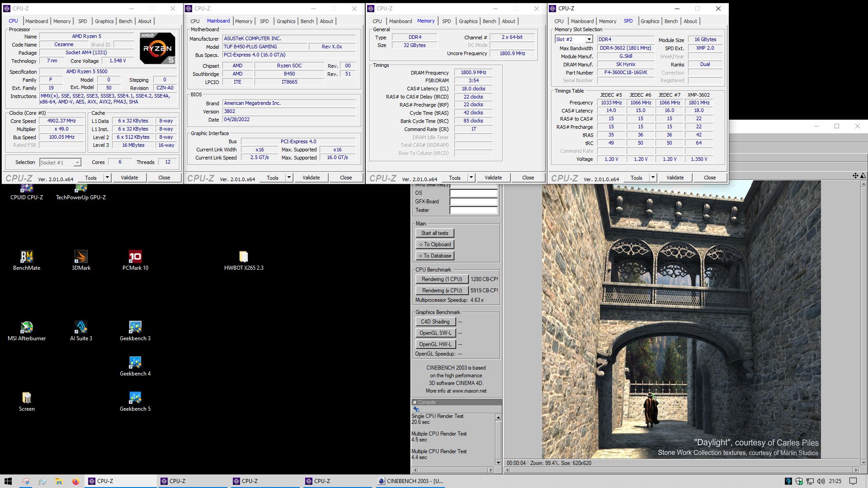Viewport: 868px width, 488px height.
Task: Click the Cinebench console panel icon
Action: pos(416,409)
